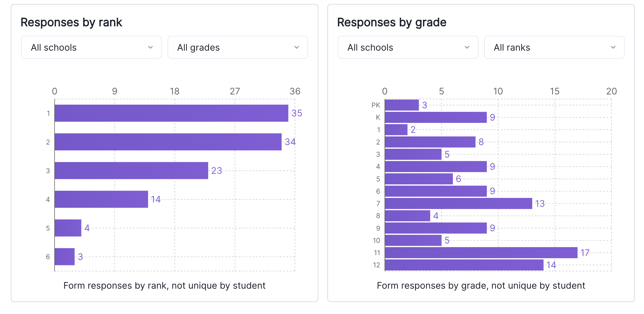The image size is (644, 314).
Task: Select the rank 3 bar showing 23
Action: [x=131, y=171]
